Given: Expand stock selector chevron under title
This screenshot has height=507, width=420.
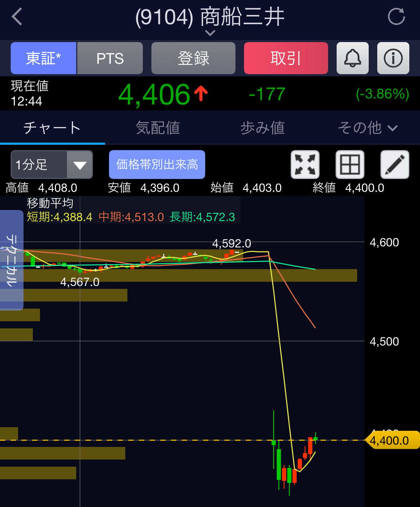Looking at the screenshot, I should pyautogui.click(x=210, y=33).
